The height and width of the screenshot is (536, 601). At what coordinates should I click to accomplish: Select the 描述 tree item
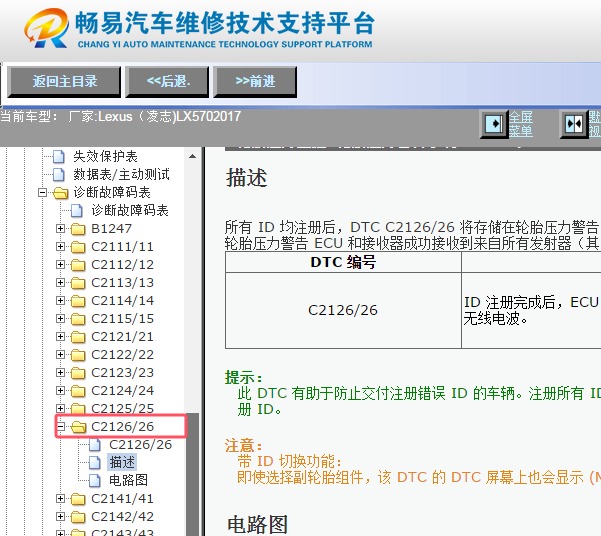122,462
